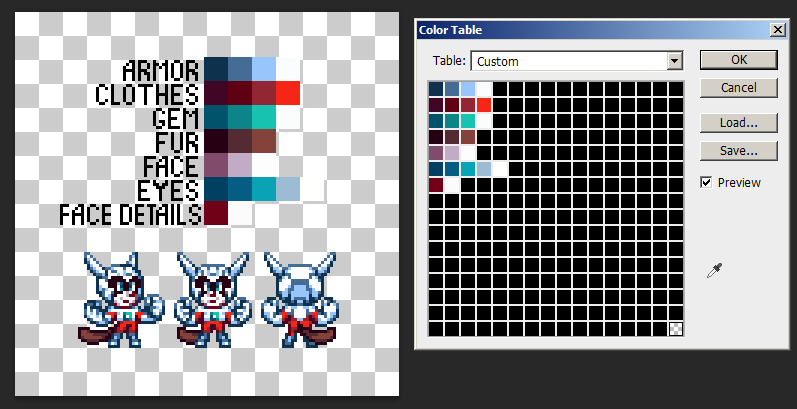The height and width of the screenshot is (409, 797).
Task: Select the eyedropper tool in Color Table dialog
Action: pos(714,270)
